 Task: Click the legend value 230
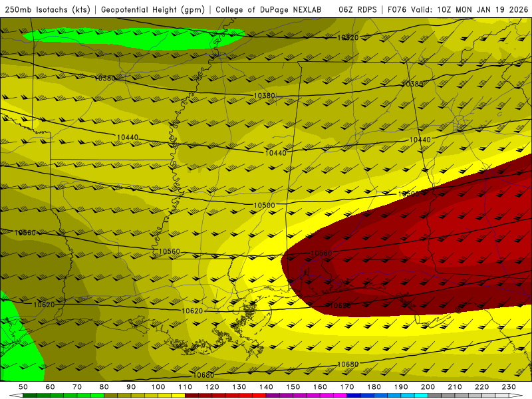click(x=509, y=387)
